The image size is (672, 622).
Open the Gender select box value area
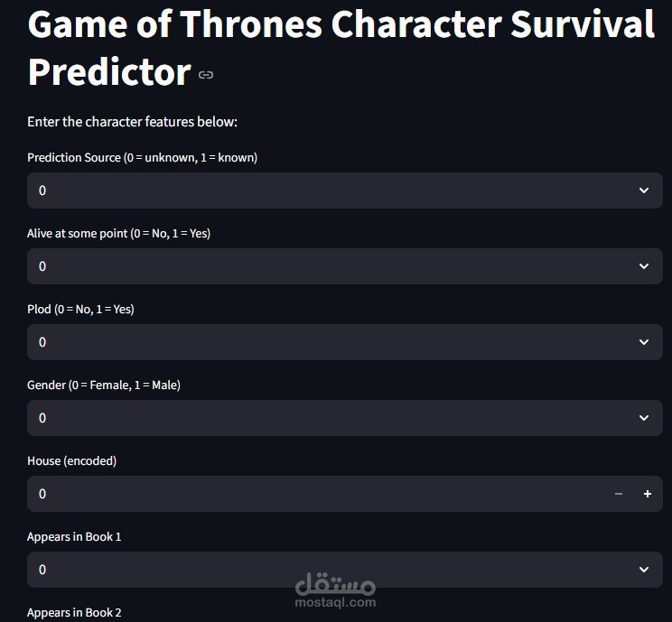point(316,418)
